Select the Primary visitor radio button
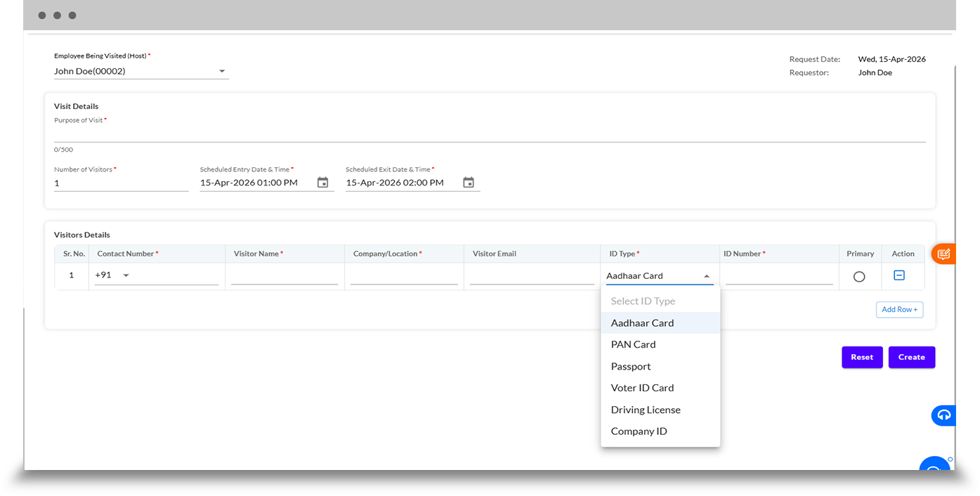 point(858,277)
